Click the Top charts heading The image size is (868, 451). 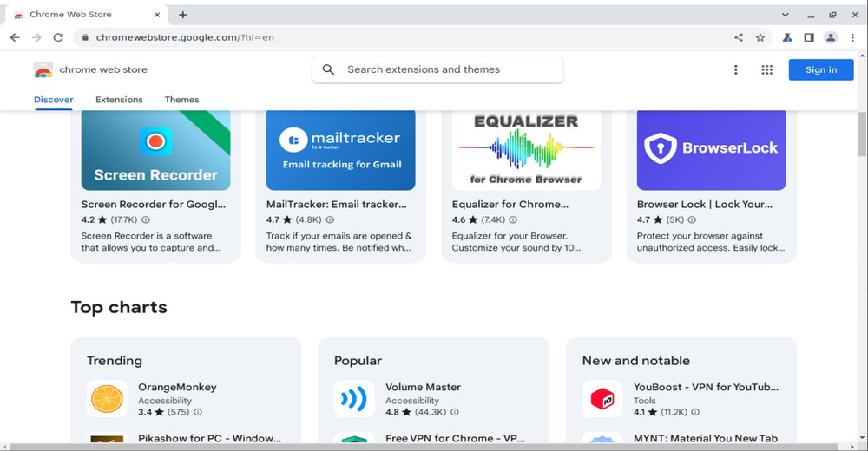[118, 307]
